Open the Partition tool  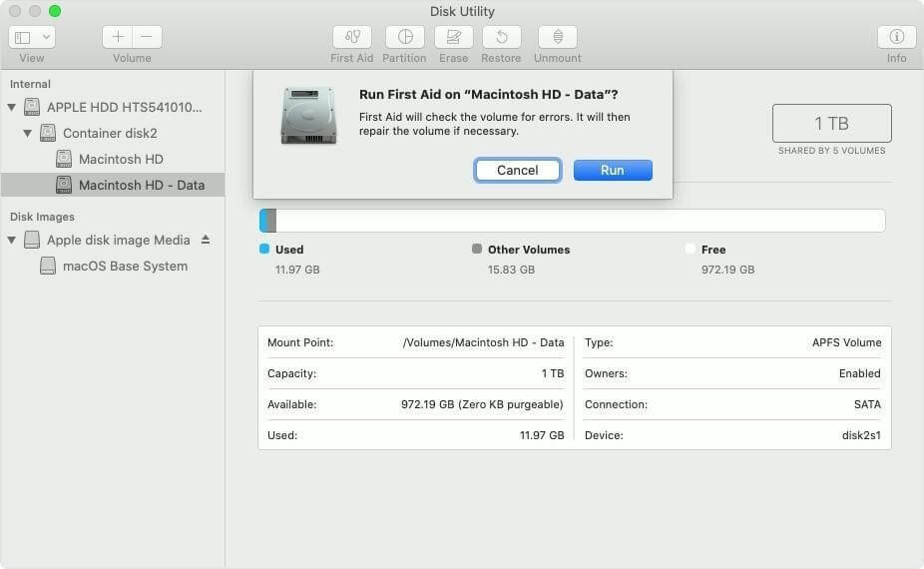(x=404, y=37)
